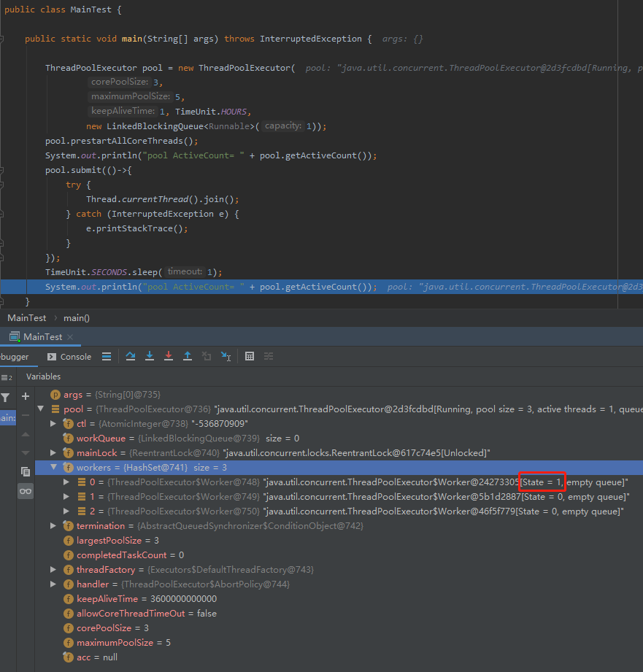Click the highlighted println execution line
643x672 pixels.
point(321,287)
